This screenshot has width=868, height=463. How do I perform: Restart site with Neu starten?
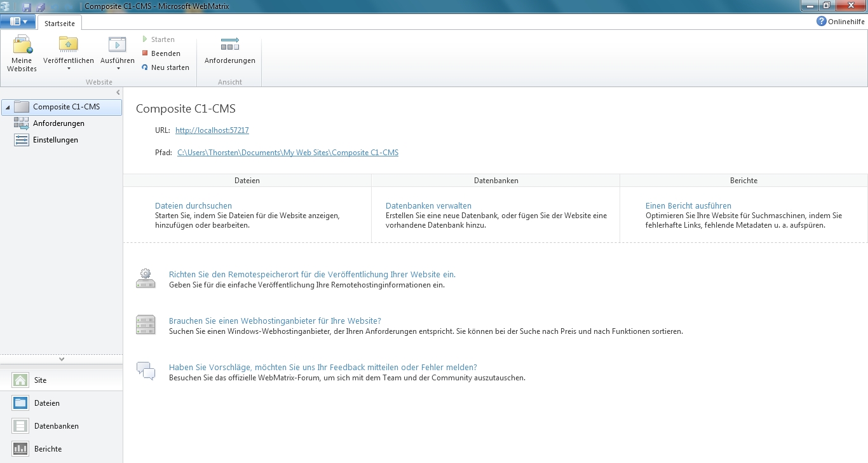click(165, 67)
